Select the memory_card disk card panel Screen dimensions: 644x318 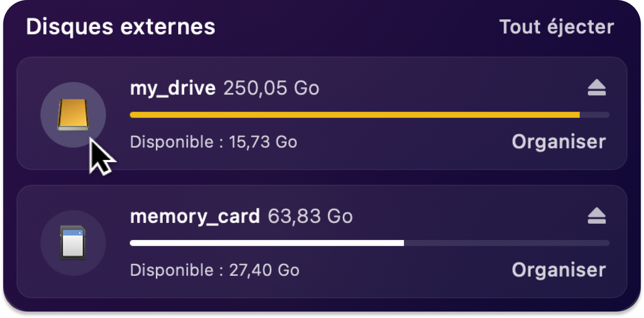click(322, 241)
